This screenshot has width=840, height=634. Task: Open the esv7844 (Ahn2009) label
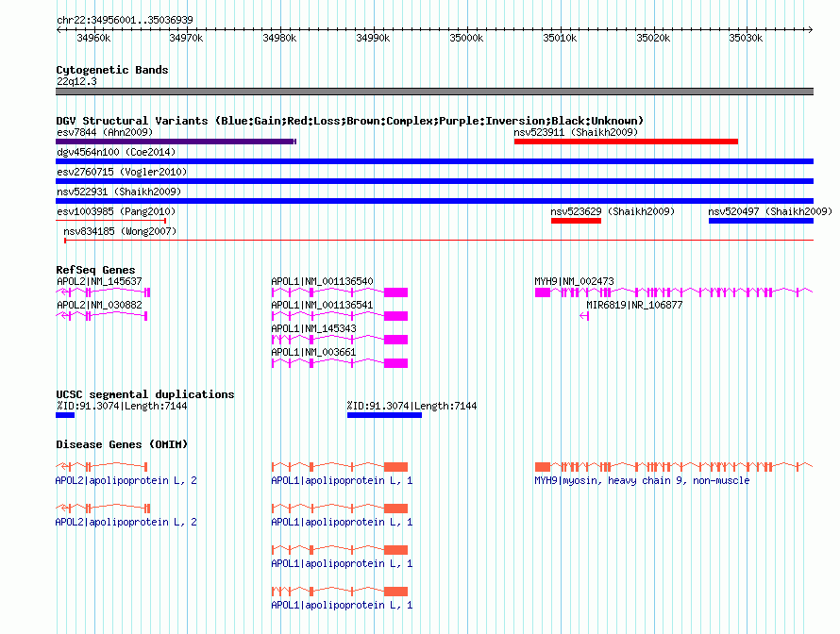[x=105, y=132]
